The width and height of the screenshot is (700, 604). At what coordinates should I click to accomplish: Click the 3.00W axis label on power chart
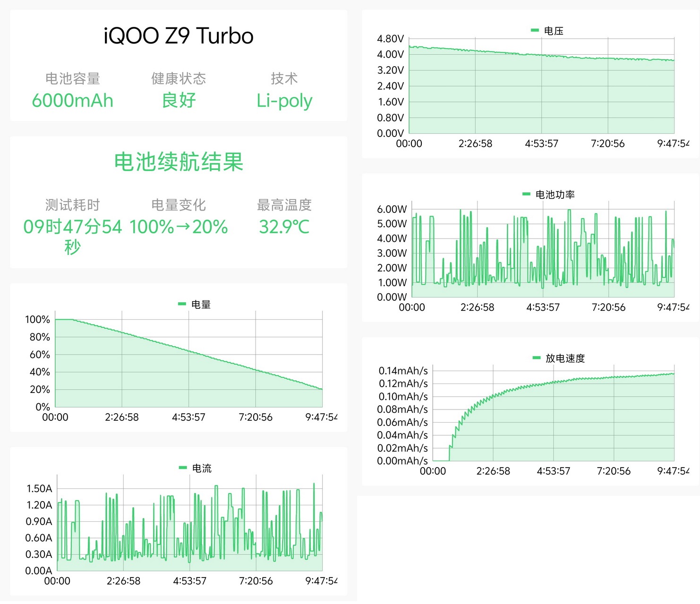pyautogui.click(x=392, y=253)
